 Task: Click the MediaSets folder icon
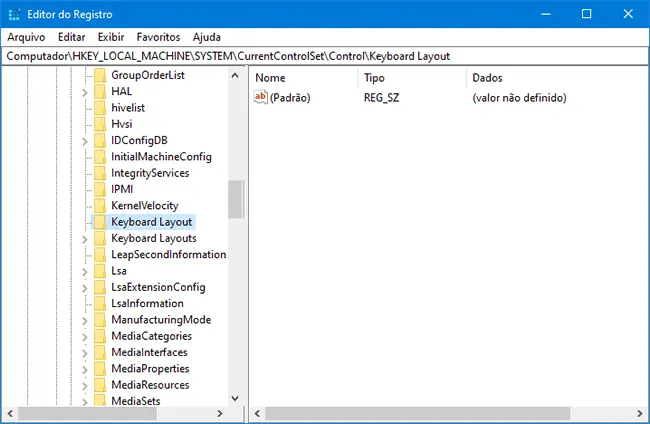pos(99,401)
